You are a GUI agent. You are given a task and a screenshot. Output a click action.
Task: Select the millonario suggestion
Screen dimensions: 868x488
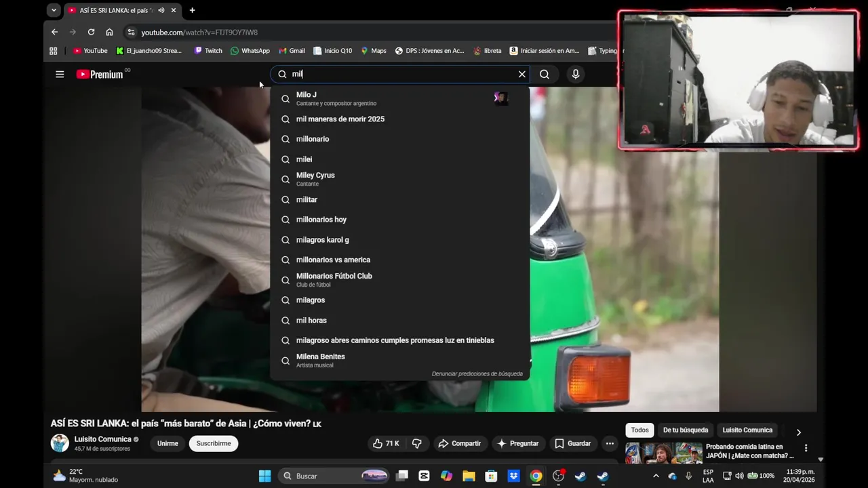[x=399, y=139]
